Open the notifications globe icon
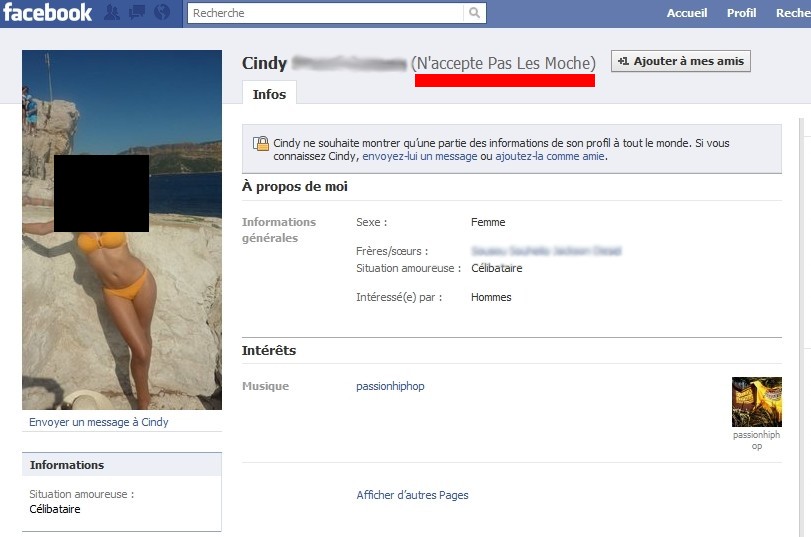The width and height of the screenshot is (811, 537). pyautogui.click(x=162, y=12)
